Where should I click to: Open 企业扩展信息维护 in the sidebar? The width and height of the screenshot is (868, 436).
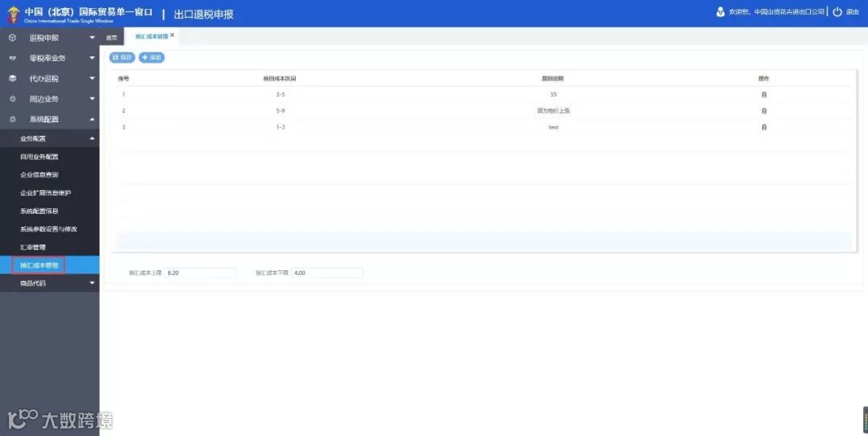45,193
